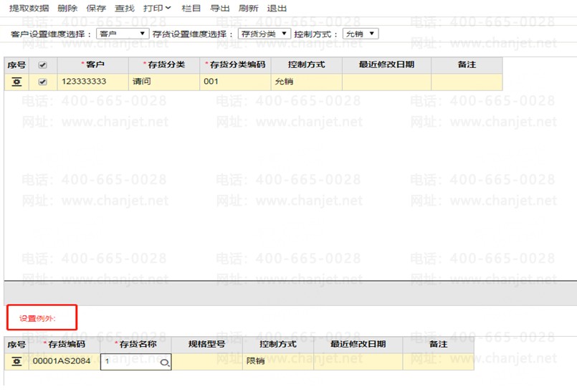The image size is (577, 392).
Task: Click the 00001AS2084 inventory code cell
Action: coord(65,361)
